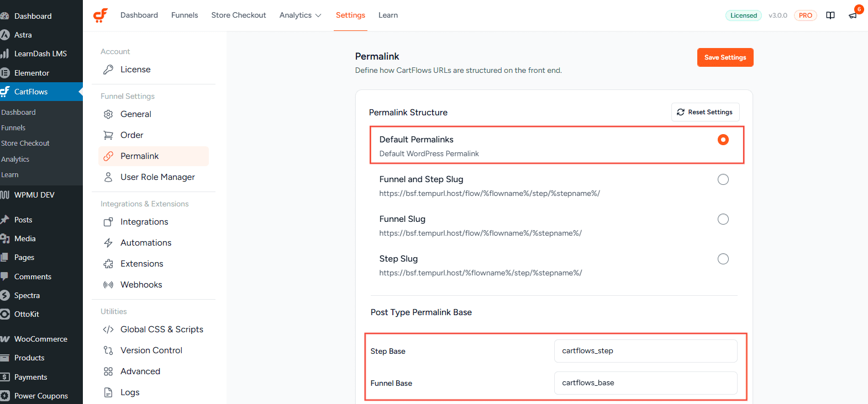Image resolution: width=868 pixels, height=404 pixels.
Task: Expand the Analytics dropdown in top navigation
Action: point(300,15)
